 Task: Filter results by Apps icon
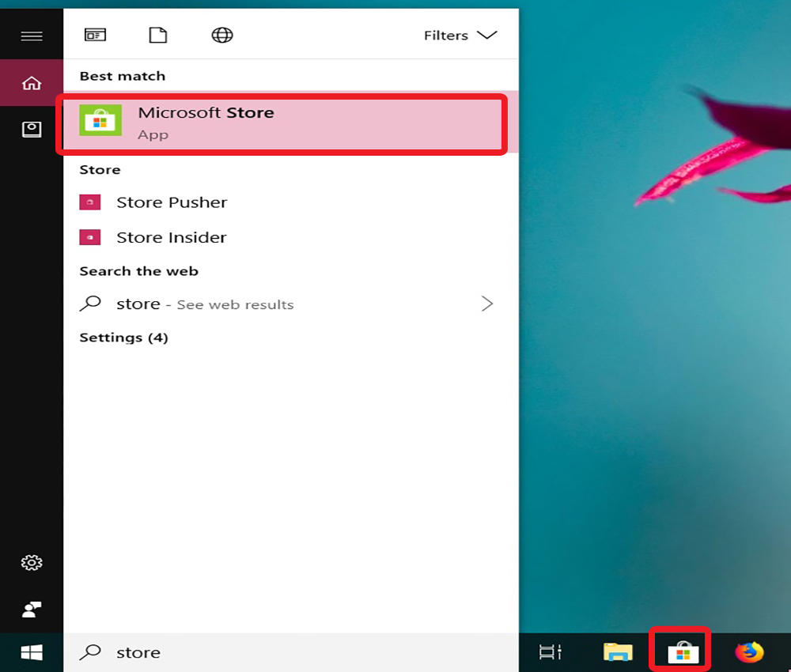[x=95, y=35]
